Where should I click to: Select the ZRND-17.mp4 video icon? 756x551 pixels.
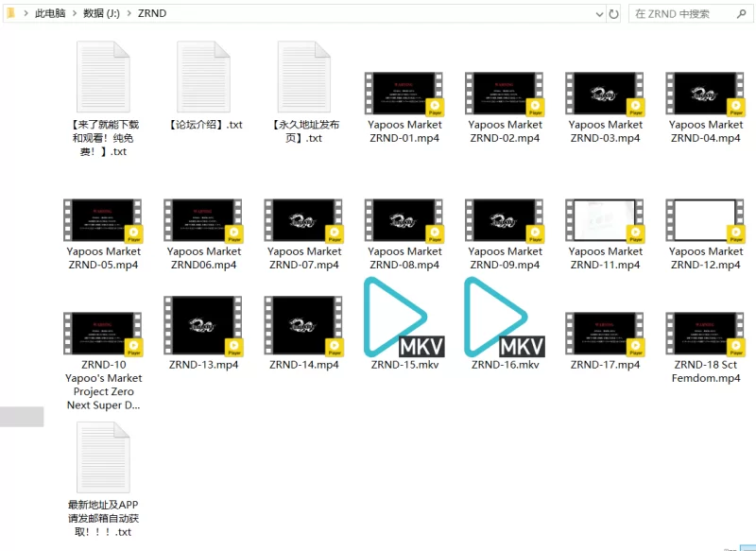click(x=605, y=334)
